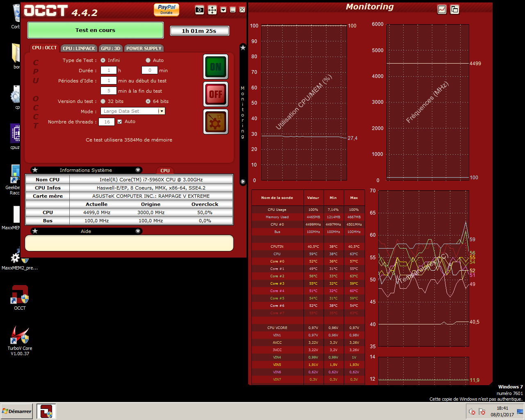Switch to the CPU : LINPACK tab
Image resolution: width=525 pixels, height=420 pixels.
(x=79, y=48)
